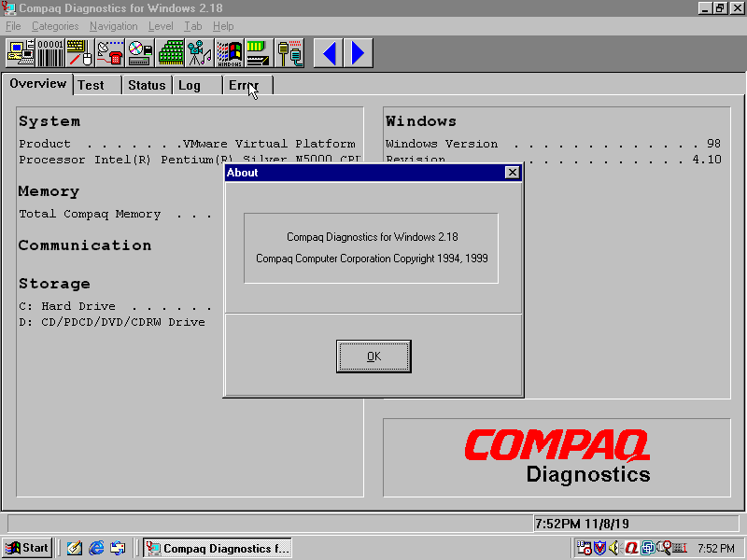Open the task scheduler tray icon
This screenshot has height=560, width=747.
[585, 548]
